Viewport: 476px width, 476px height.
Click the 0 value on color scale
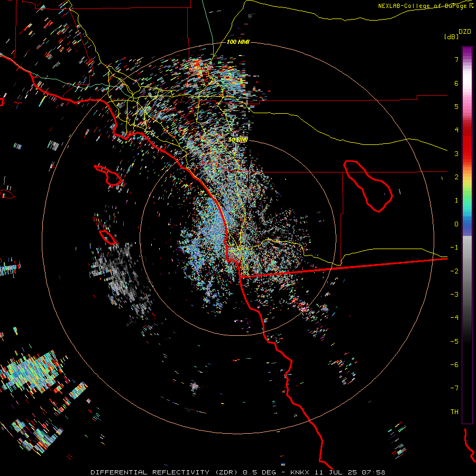pyautogui.click(x=456, y=224)
